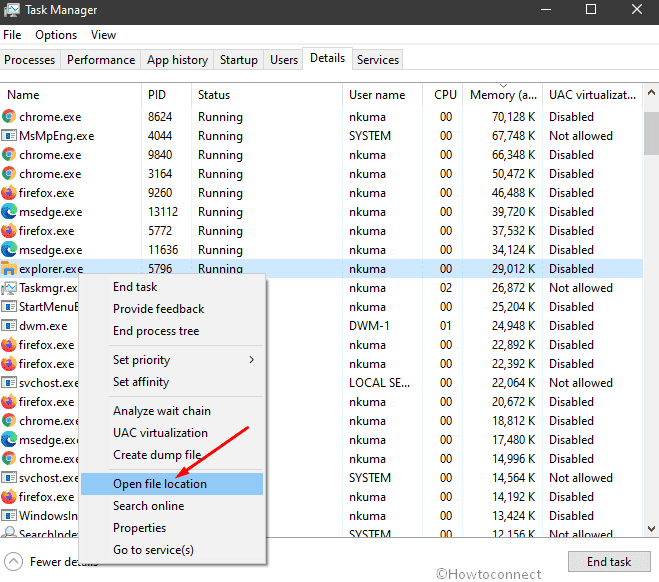Viewport: 659px width, 582px height.
Task: Click the vertical scrollbar thumb
Action: pos(651,134)
